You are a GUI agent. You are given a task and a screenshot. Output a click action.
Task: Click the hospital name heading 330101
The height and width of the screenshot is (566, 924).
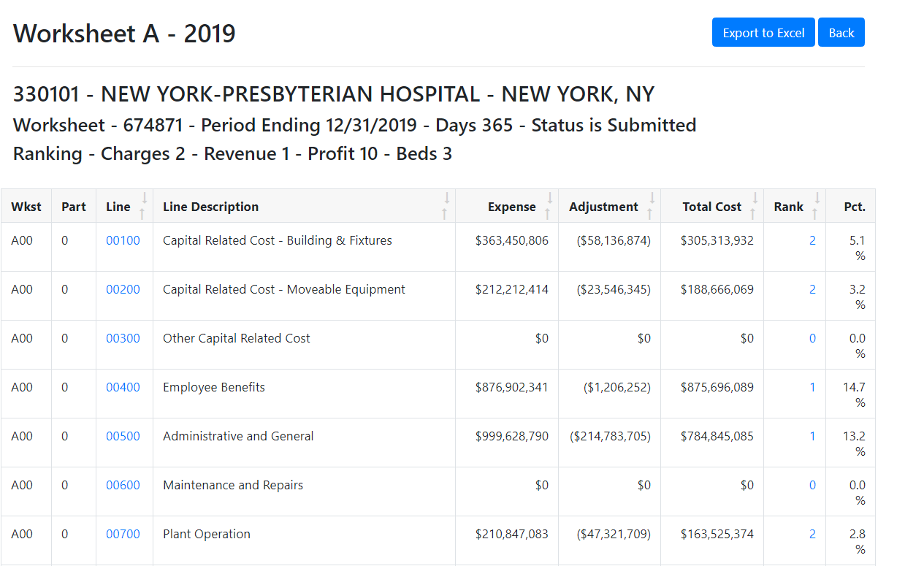[334, 94]
